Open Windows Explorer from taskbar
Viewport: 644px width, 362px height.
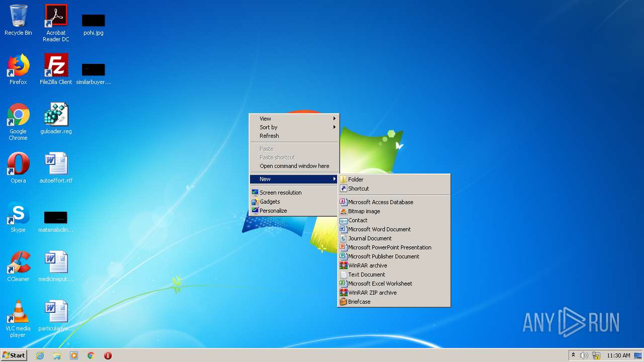coord(57,355)
